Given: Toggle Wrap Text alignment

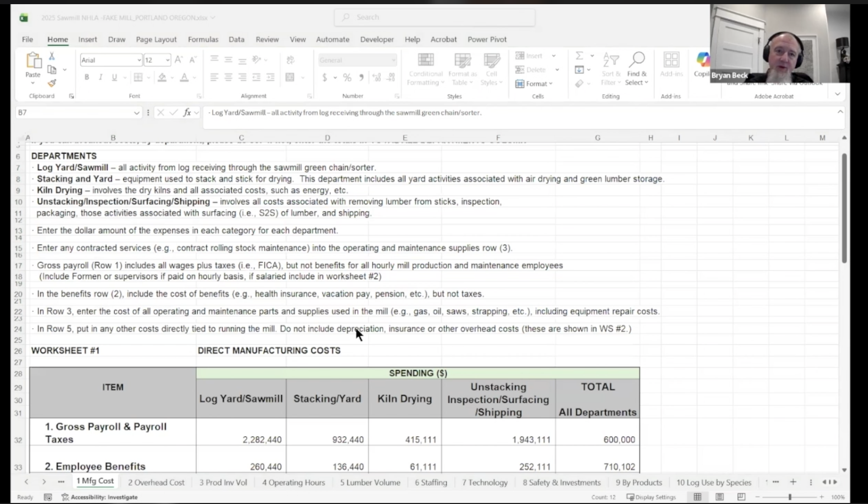Looking at the screenshot, I should pos(291,60).
